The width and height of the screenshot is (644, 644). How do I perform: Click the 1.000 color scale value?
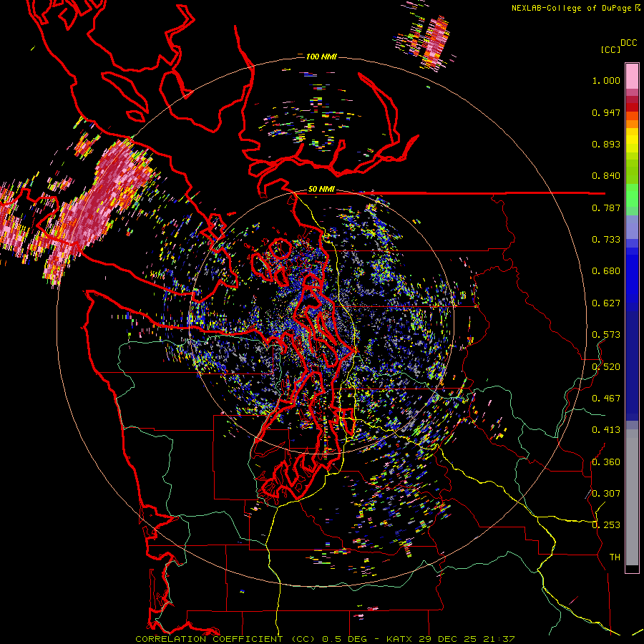[606, 80]
